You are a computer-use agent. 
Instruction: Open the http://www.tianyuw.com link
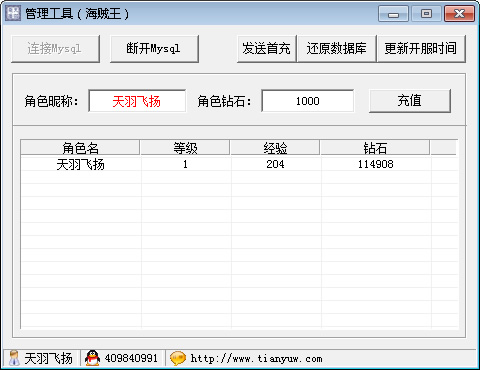[x=257, y=359]
